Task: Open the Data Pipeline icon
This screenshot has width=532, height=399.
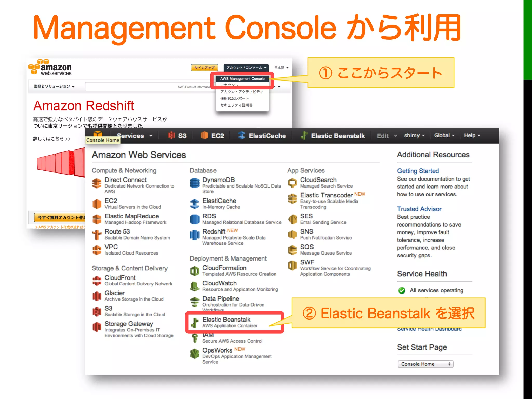Action: click(x=195, y=302)
